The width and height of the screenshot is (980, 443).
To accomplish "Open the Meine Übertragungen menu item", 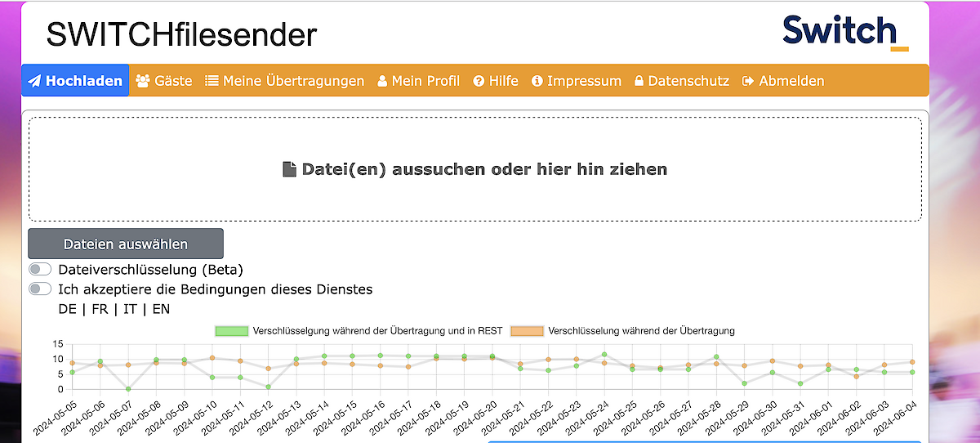I will click(293, 81).
